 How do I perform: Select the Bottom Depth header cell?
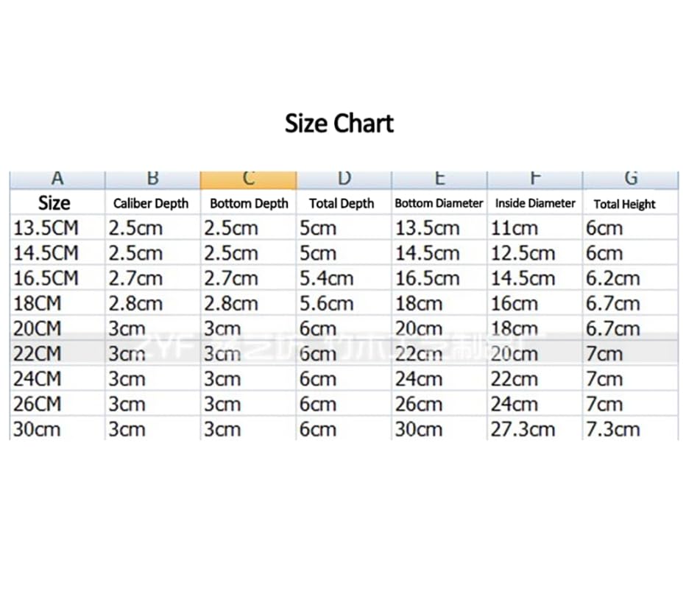point(249,202)
